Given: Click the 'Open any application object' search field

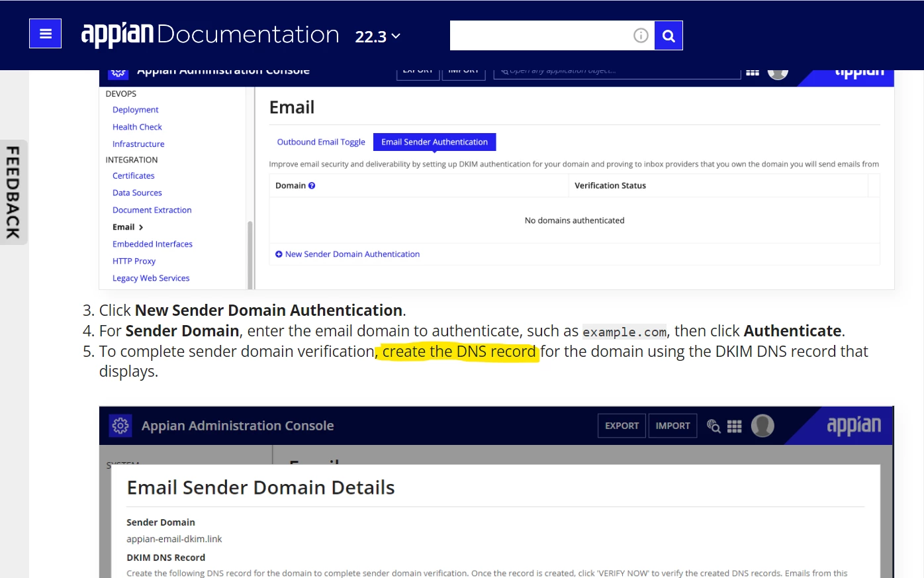Looking at the screenshot, I should click(x=617, y=72).
